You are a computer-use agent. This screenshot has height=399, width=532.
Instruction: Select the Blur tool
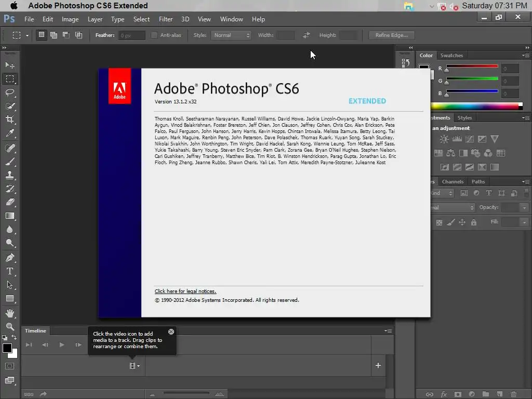click(x=10, y=229)
